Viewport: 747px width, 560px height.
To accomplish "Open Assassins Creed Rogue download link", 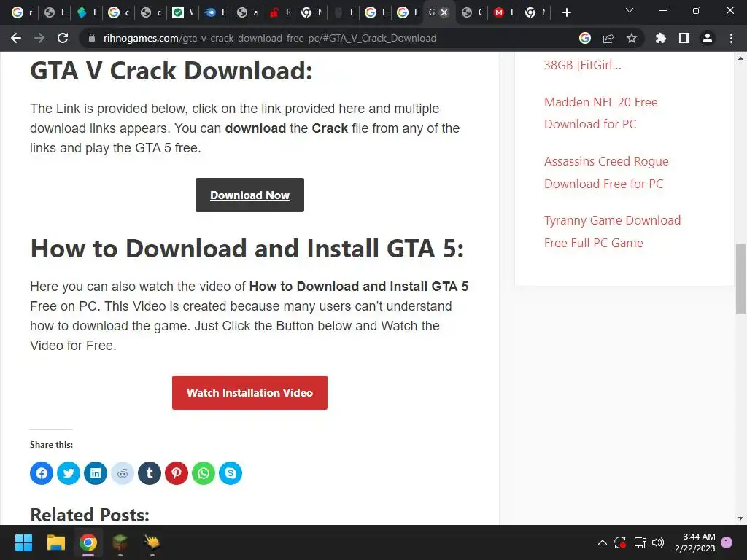I will pos(606,172).
